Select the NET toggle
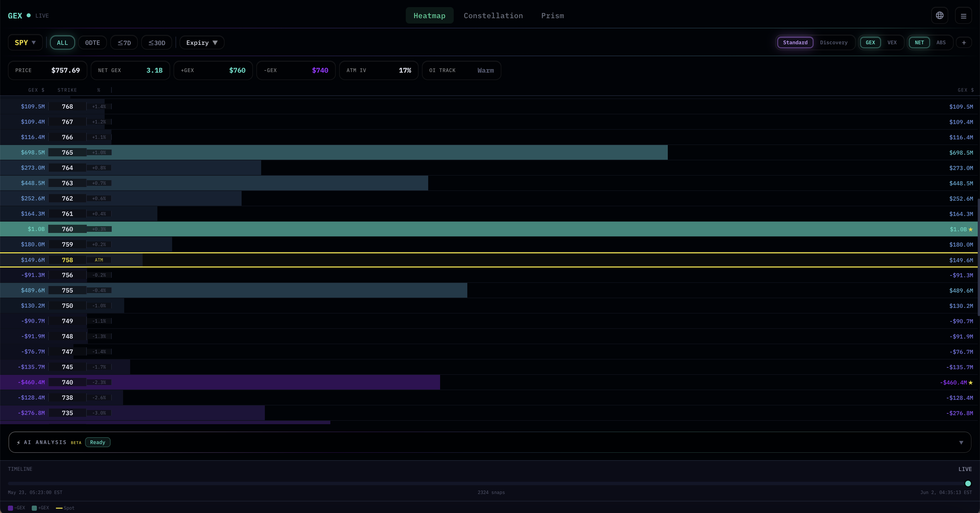The image size is (980, 513). point(919,43)
